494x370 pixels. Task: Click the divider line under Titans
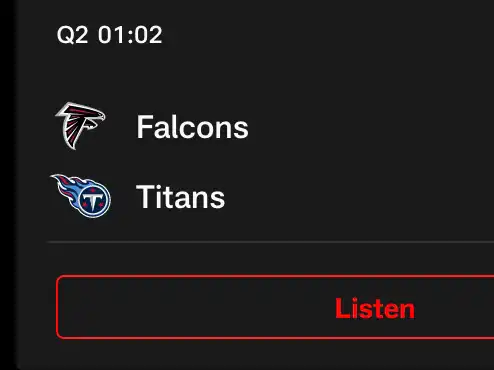pyautogui.click(x=271, y=242)
